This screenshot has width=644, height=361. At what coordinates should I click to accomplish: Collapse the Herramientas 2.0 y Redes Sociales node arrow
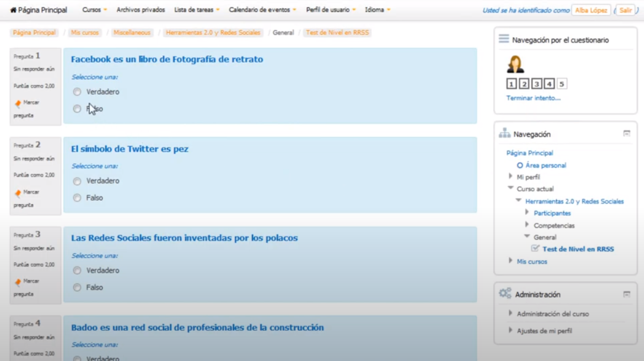519,200
